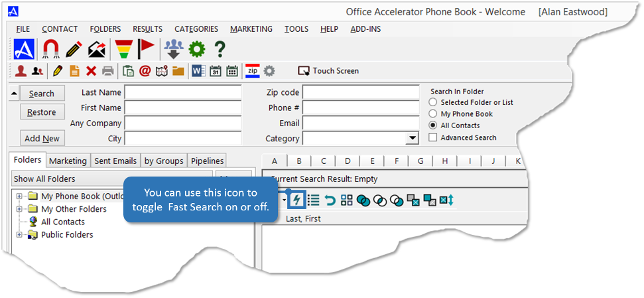Open the Category dropdown arrow
The width and height of the screenshot is (644, 298).
[411, 139]
